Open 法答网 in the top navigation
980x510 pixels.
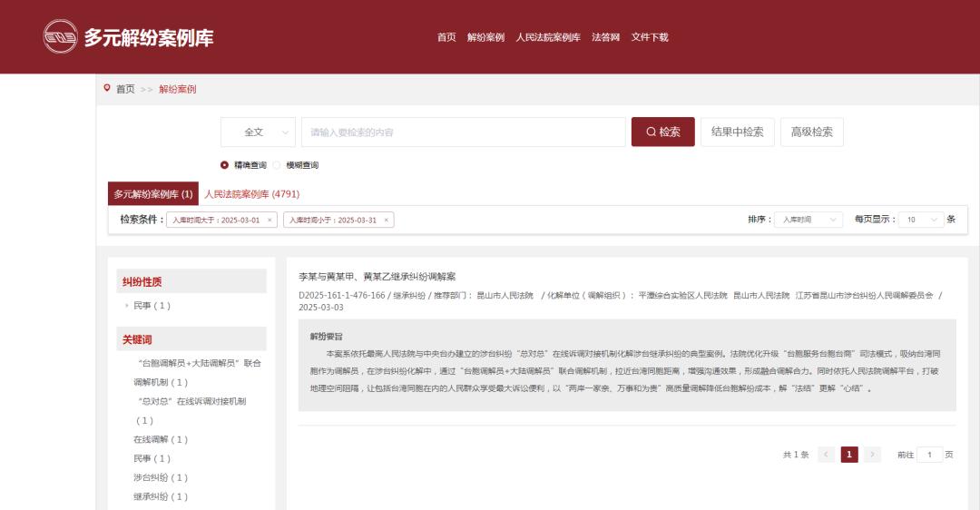[605, 37]
